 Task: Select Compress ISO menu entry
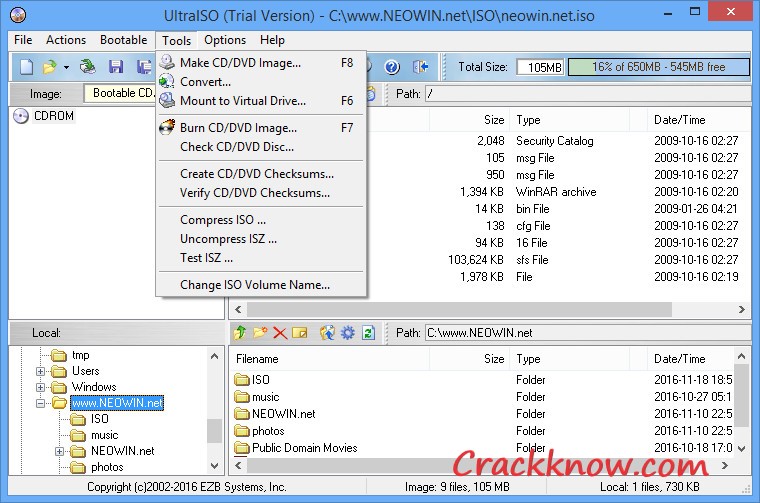(x=261, y=220)
